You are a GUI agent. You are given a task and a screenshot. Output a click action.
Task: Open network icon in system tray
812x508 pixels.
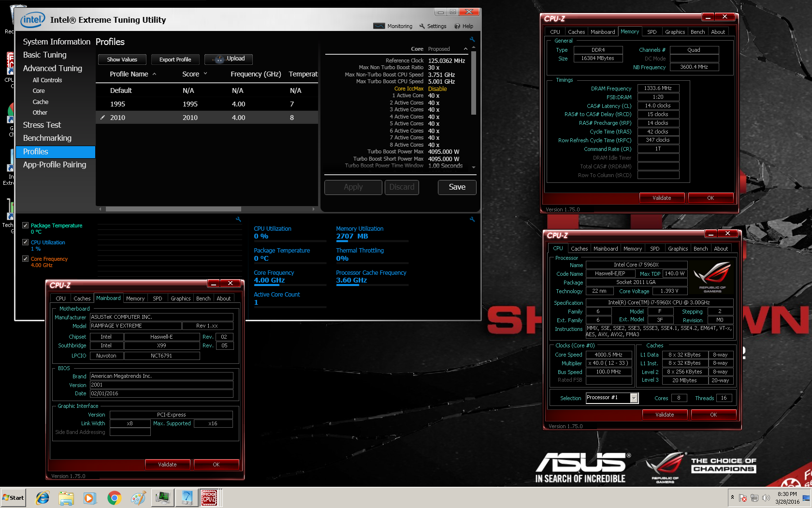754,498
